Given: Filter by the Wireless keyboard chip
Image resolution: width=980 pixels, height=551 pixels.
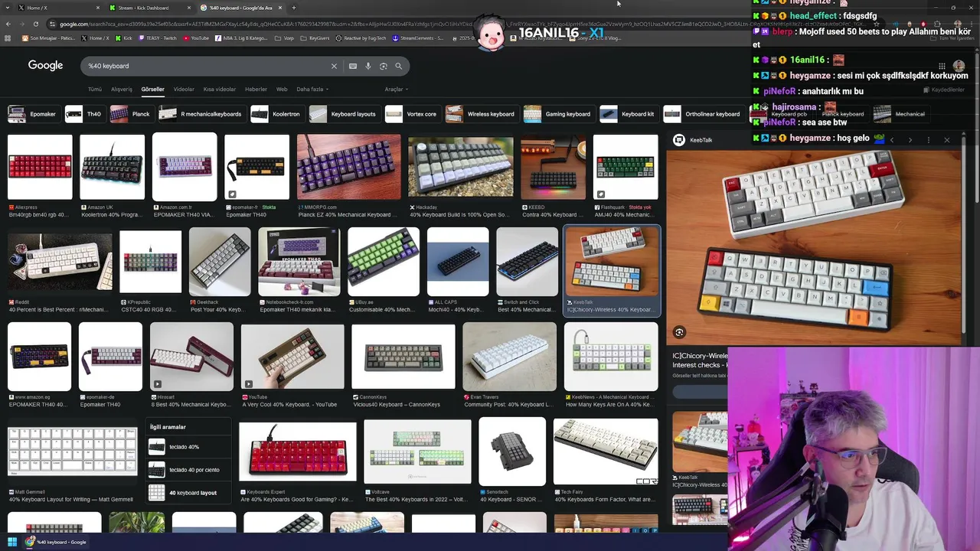Looking at the screenshot, I should (x=481, y=114).
